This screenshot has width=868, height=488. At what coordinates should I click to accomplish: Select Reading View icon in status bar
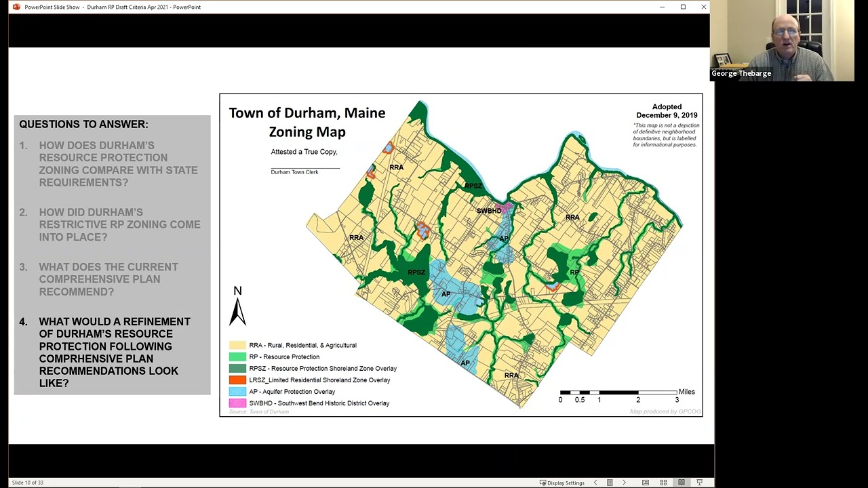pos(682,483)
